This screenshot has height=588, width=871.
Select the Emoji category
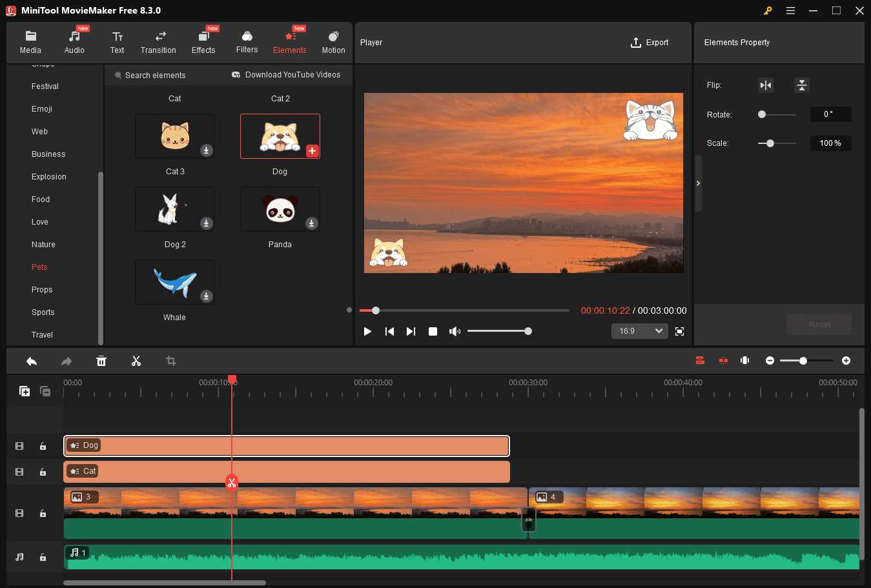pos(42,109)
